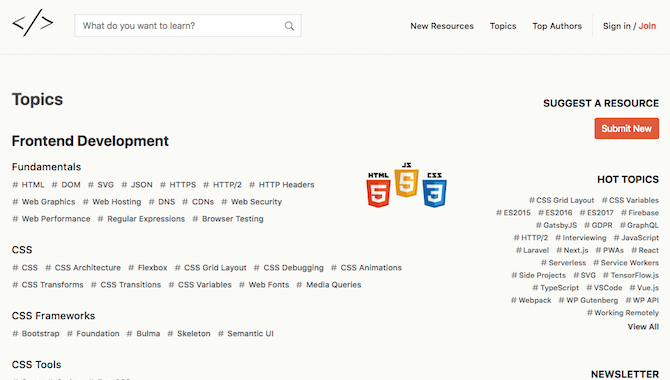670x380 pixels.
Task: Open the Foundation framework tag
Action: (x=93, y=333)
